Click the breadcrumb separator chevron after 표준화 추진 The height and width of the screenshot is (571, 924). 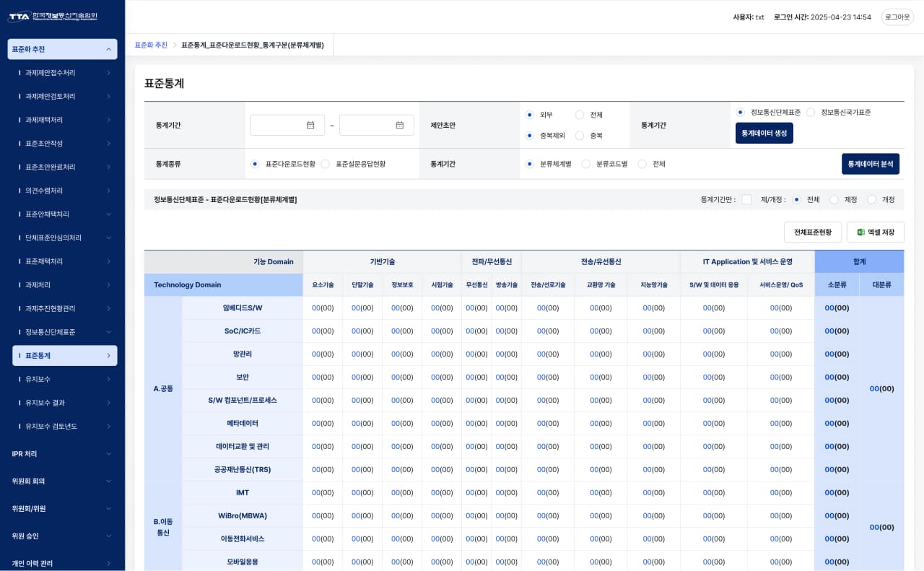[x=175, y=45]
